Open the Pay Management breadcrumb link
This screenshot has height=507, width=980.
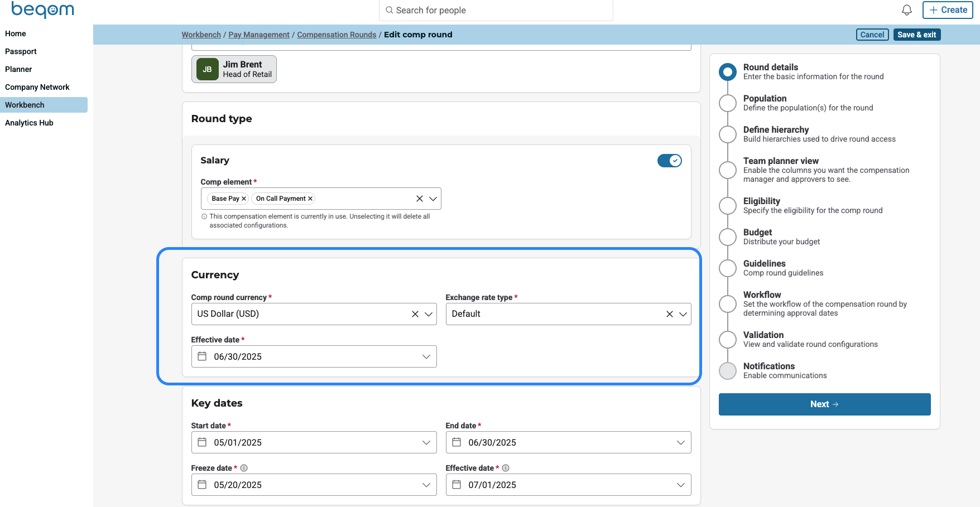coord(259,35)
